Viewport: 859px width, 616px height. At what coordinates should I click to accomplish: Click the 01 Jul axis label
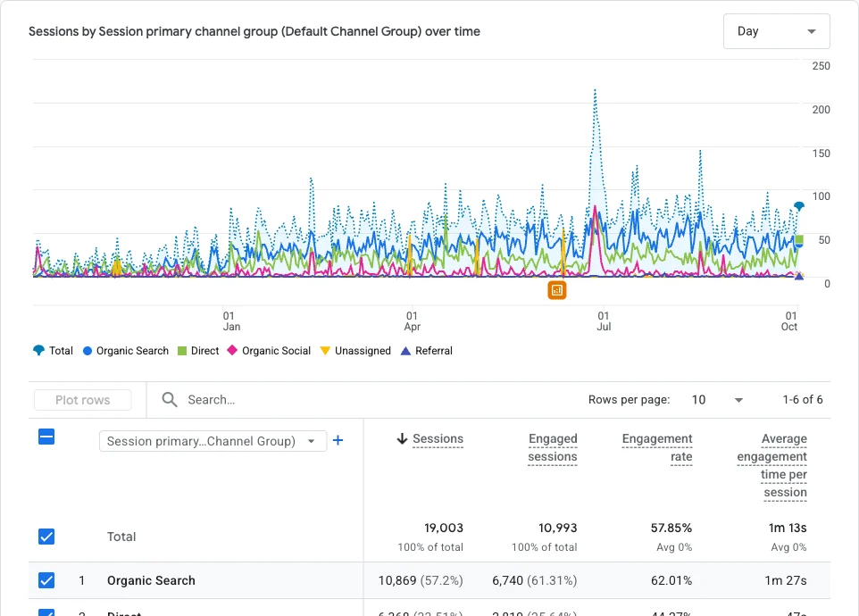[603, 320]
